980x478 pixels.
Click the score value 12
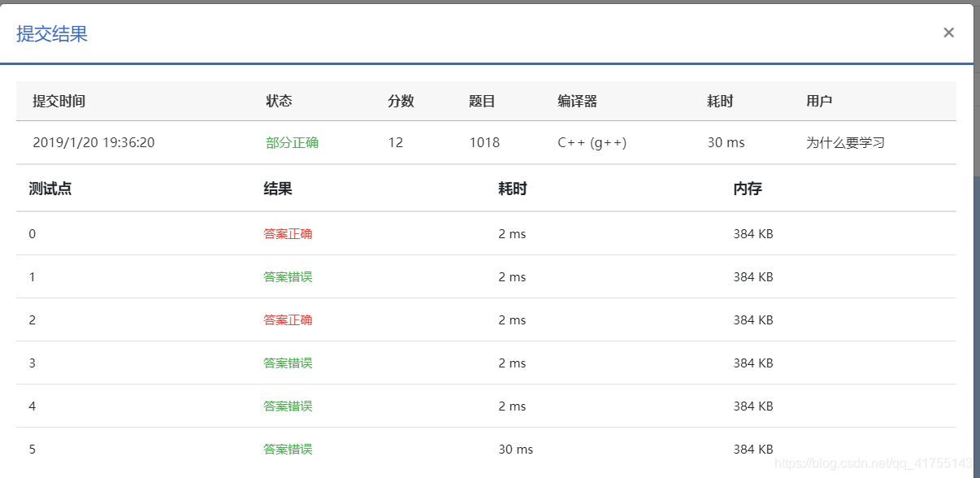click(x=395, y=143)
